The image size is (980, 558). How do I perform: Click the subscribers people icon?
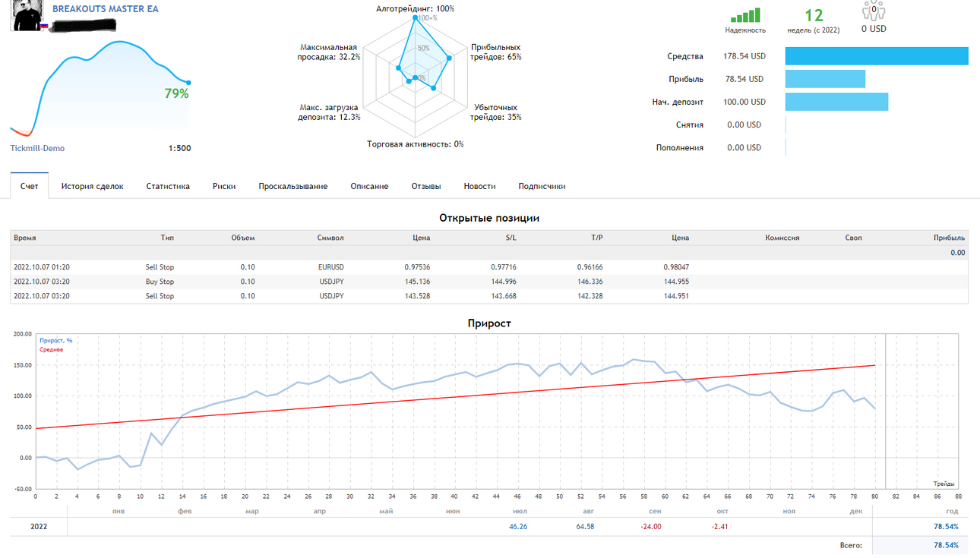(874, 11)
